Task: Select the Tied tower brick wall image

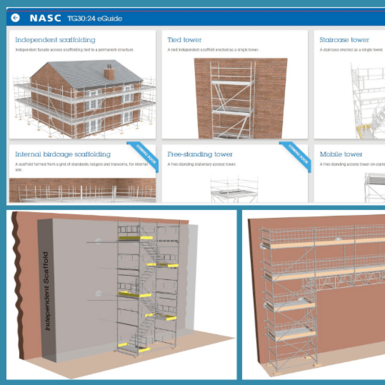Action: [241, 98]
